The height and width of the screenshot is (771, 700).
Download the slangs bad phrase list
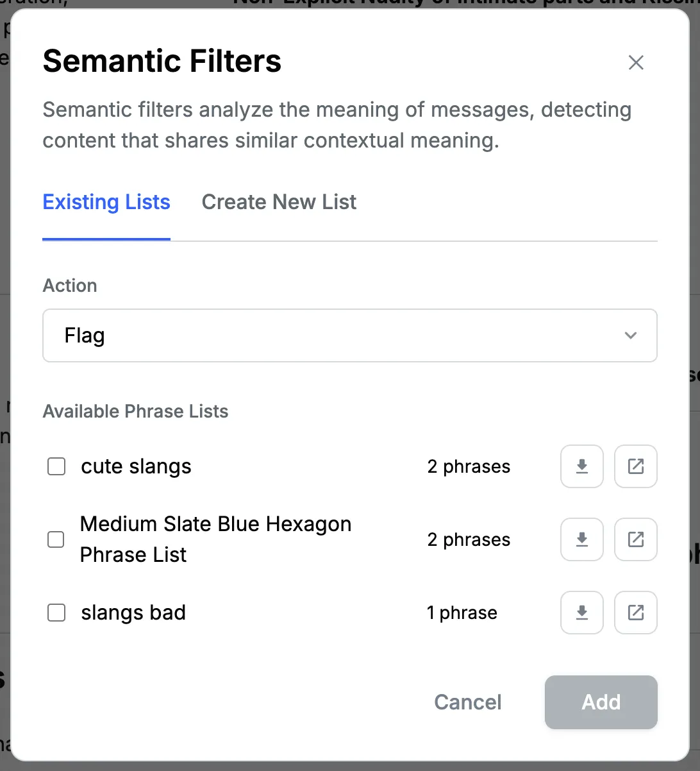coord(581,613)
